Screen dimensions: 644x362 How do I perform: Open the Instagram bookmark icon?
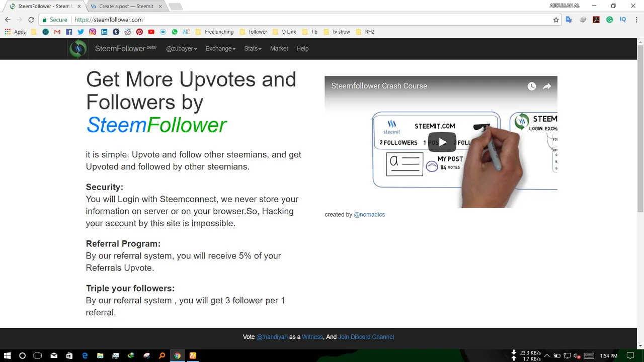click(93, 32)
